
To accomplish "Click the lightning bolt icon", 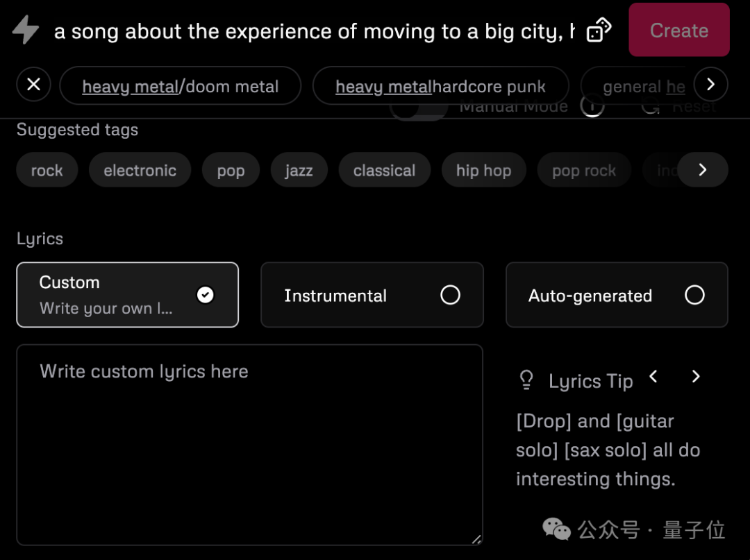I will point(26,30).
